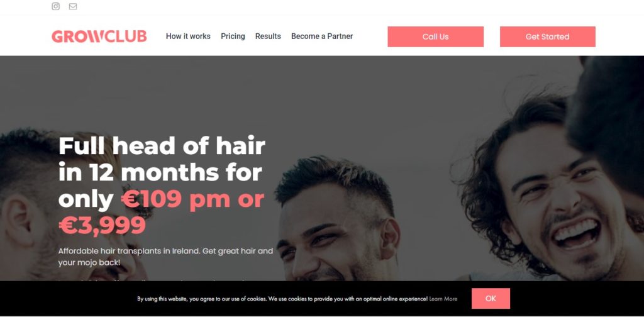The height and width of the screenshot is (317, 644).
Task: Select Pricing in the navigation
Action: click(233, 36)
